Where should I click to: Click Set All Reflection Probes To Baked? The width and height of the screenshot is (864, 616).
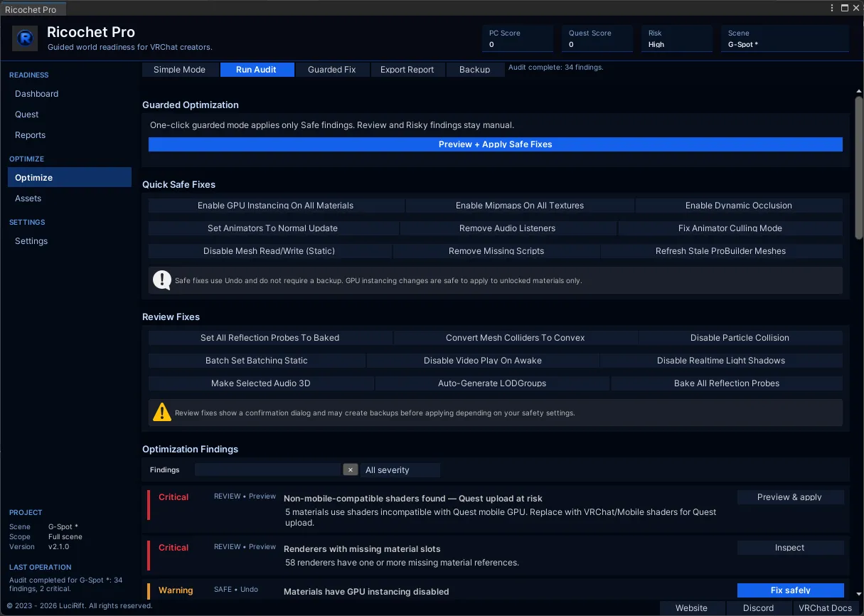point(270,338)
